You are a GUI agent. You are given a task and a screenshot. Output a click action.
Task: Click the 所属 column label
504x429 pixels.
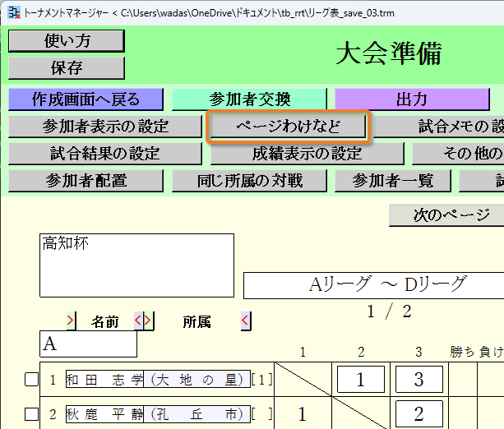tap(197, 321)
